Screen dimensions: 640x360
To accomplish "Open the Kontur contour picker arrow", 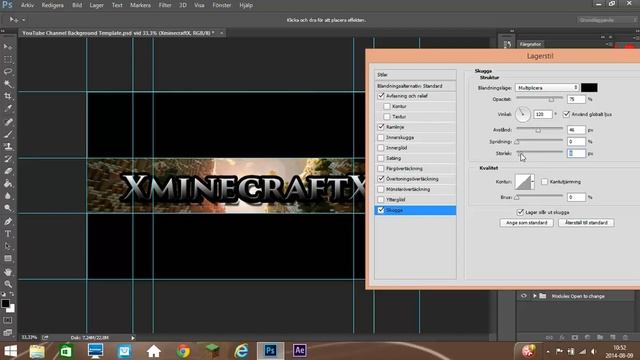I will 533,182.
